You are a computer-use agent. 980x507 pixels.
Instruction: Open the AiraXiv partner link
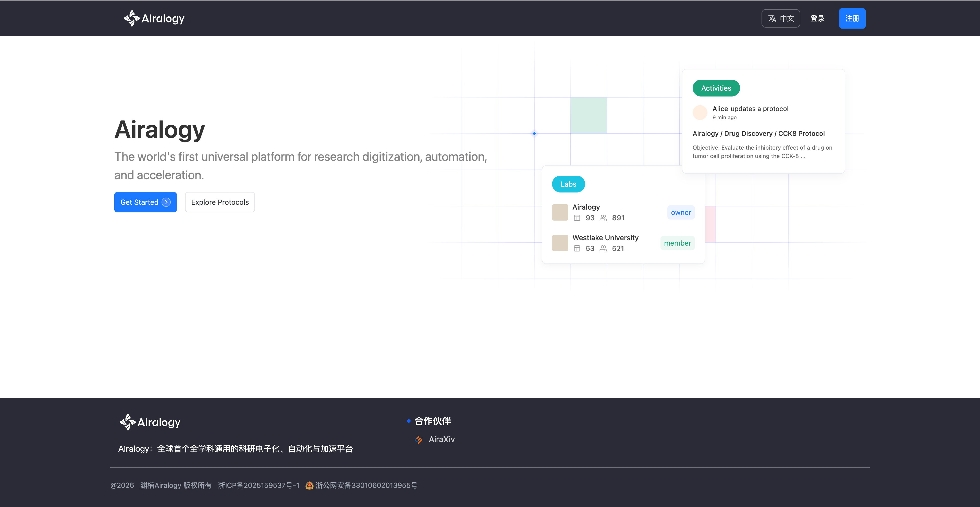(442, 439)
